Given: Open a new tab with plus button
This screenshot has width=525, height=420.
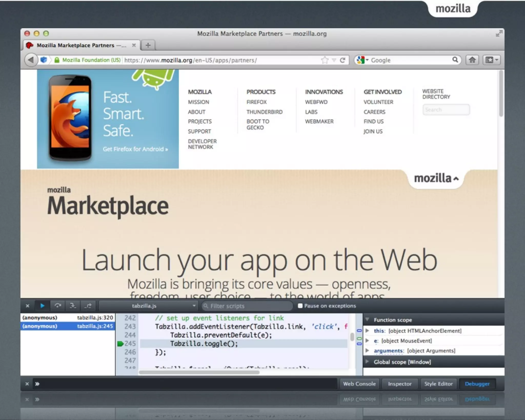Looking at the screenshot, I should point(148,45).
